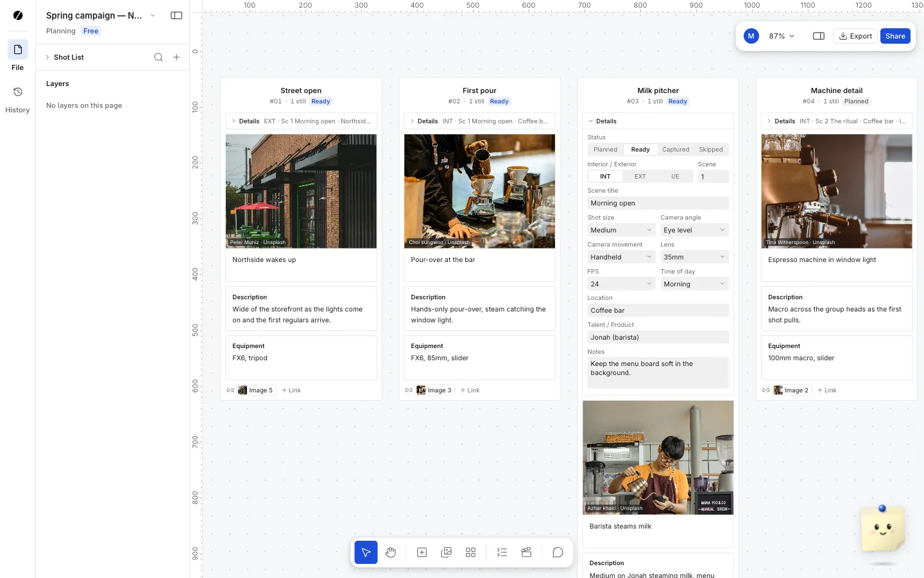Image resolution: width=924 pixels, height=578 pixels.
Task: Open the app logo menu at top left
Action: click(x=18, y=15)
